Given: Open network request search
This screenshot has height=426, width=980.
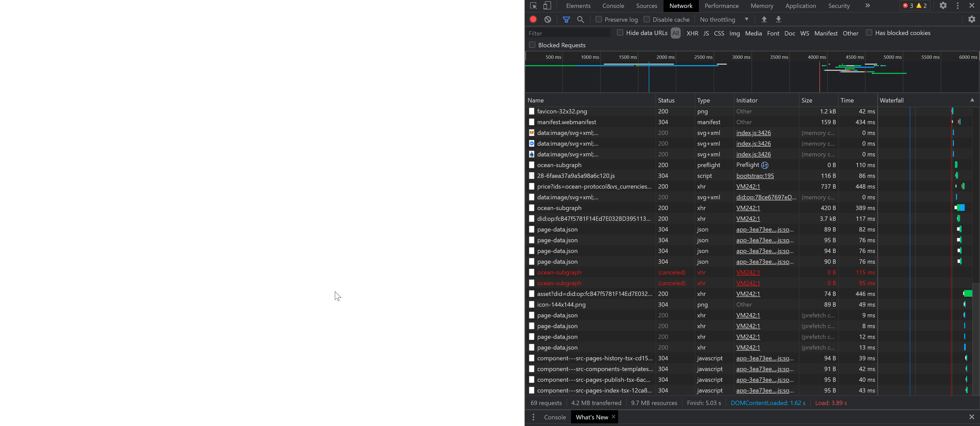Looking at the screenshot, I should (x=580, y=19).
